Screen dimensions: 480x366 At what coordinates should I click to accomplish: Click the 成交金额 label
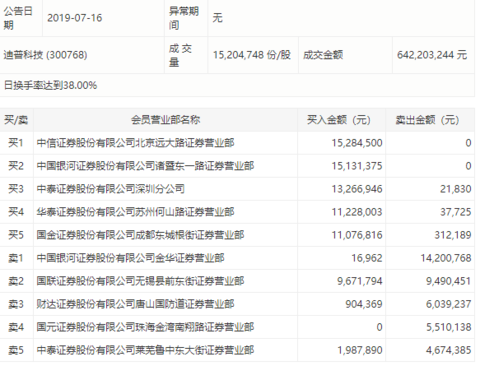pyautogui.click(x=323, y=55)
